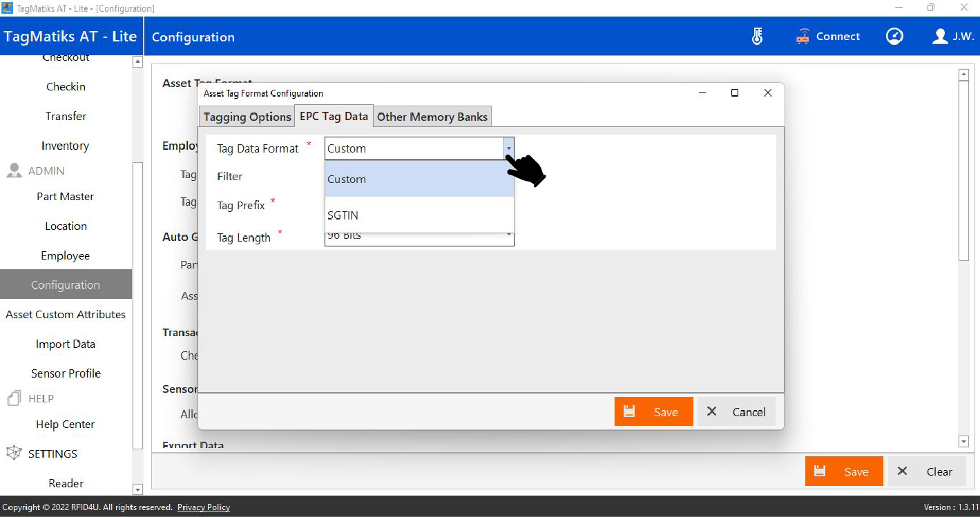Click the Clear button on the Configuration page

point(927,471)
